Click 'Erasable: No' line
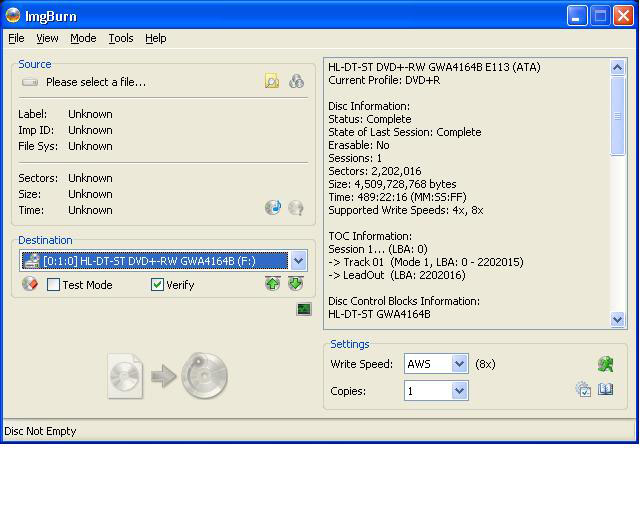640x512 pixels. click(359, 145)
